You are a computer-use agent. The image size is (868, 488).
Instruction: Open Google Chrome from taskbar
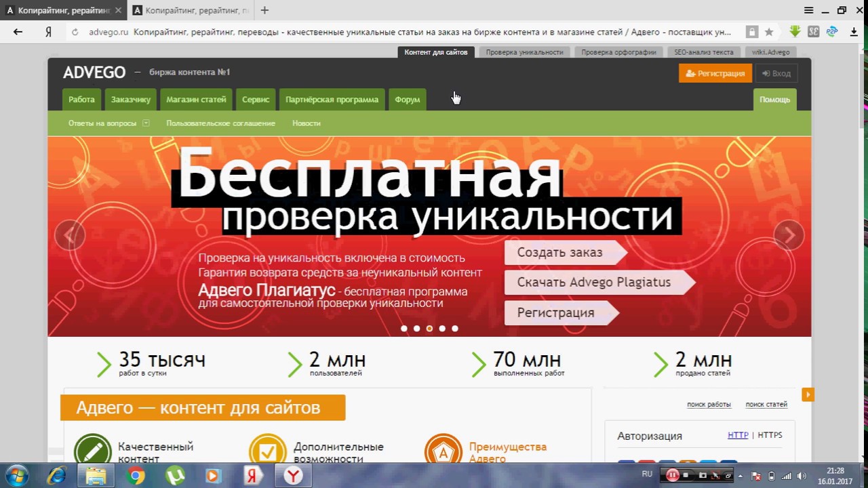pos(136,476)
